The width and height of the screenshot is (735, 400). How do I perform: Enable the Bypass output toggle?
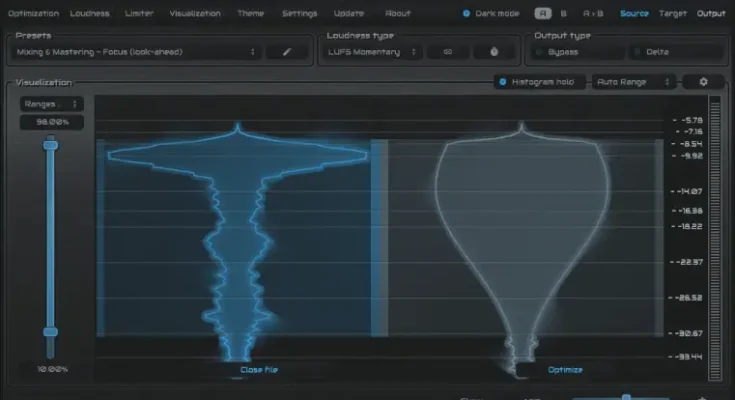pyautogui.click(x=562, y=51)
